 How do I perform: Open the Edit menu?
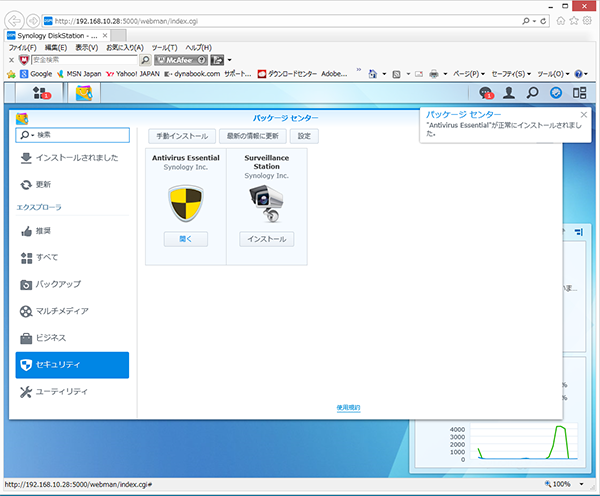pos(56,47)
